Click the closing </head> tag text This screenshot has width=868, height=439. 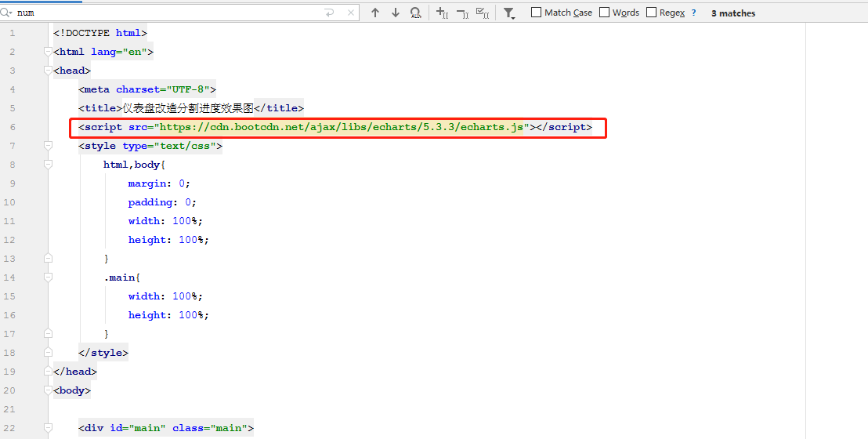point(74,372)
